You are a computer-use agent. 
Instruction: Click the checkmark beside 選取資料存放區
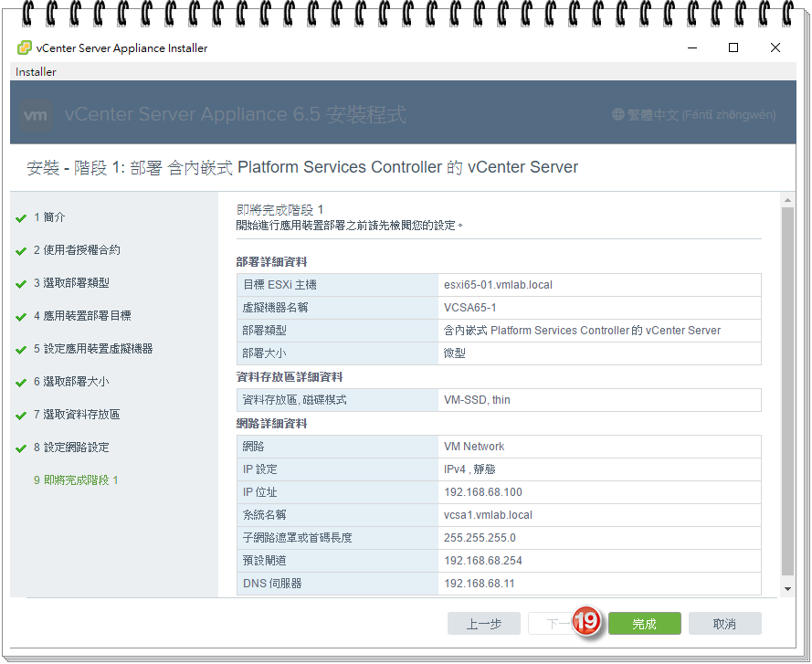click(x=20, y=414)
